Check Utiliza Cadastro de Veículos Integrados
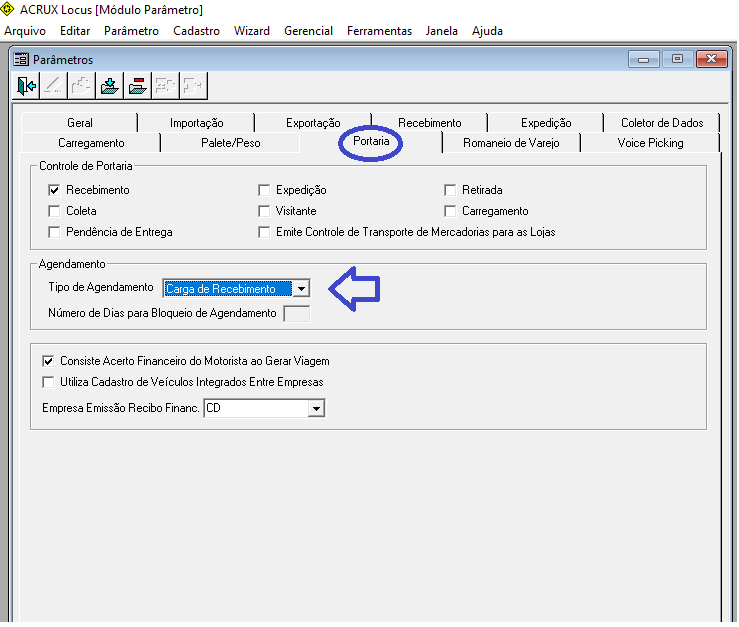The height and width of the screenshot is (627, 739). pos(48,382)
